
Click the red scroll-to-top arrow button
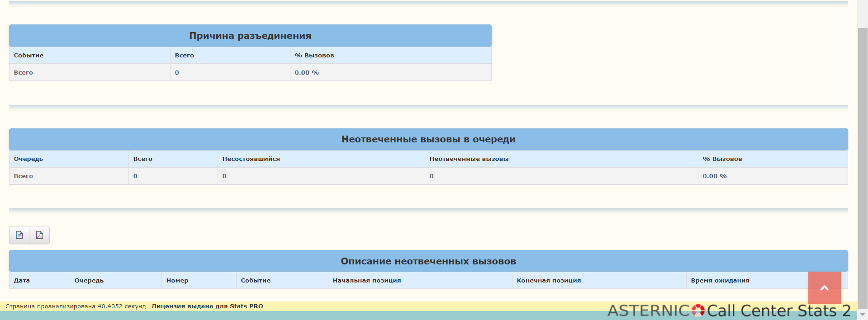tap(824, 288)
